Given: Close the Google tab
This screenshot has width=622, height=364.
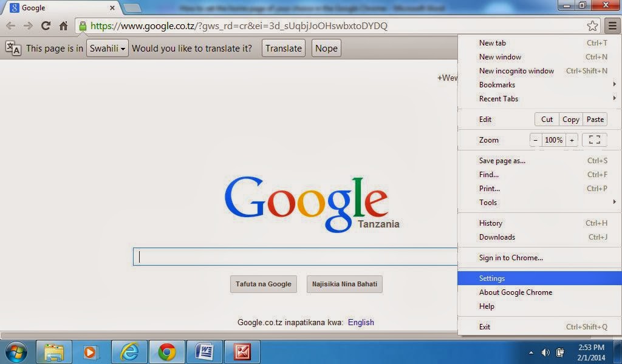Looking at the screenshot, I should (112, 7).
